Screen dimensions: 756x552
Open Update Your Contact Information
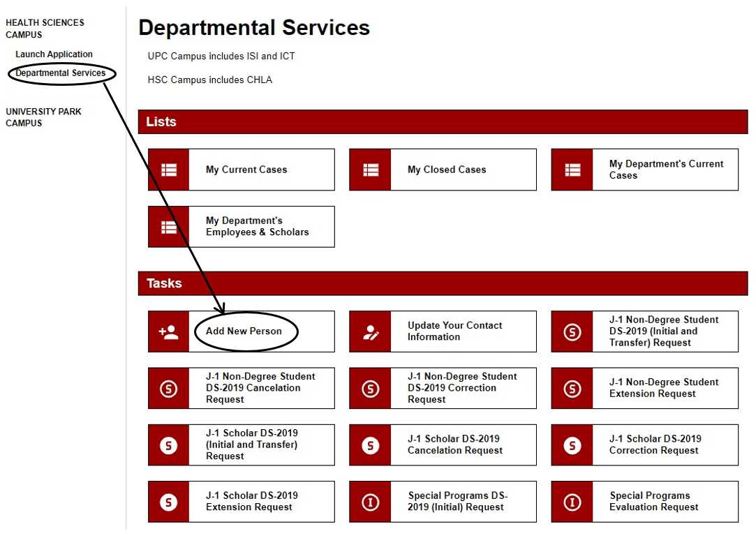tap(443, 331)
